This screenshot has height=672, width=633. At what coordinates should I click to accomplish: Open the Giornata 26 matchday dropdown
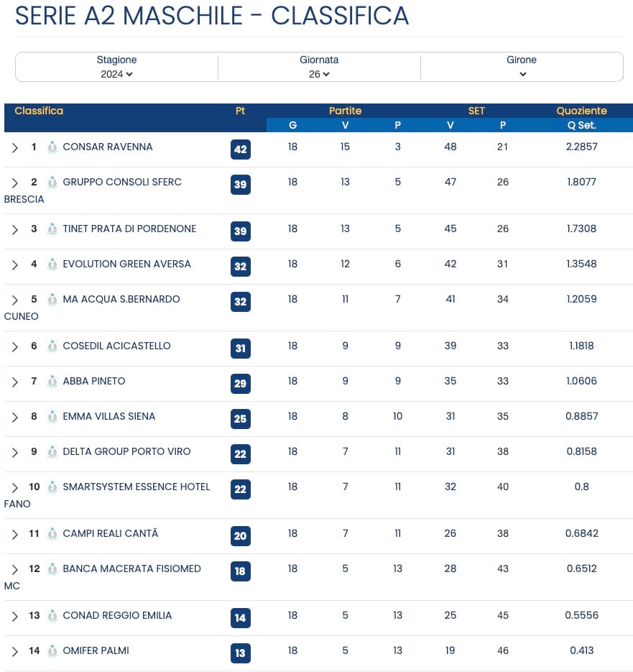click(319, 74)
